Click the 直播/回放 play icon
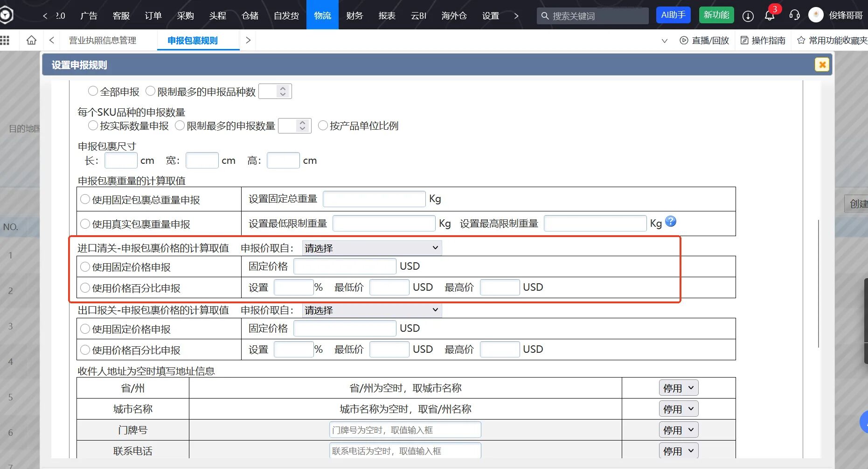 click(684, 41)
